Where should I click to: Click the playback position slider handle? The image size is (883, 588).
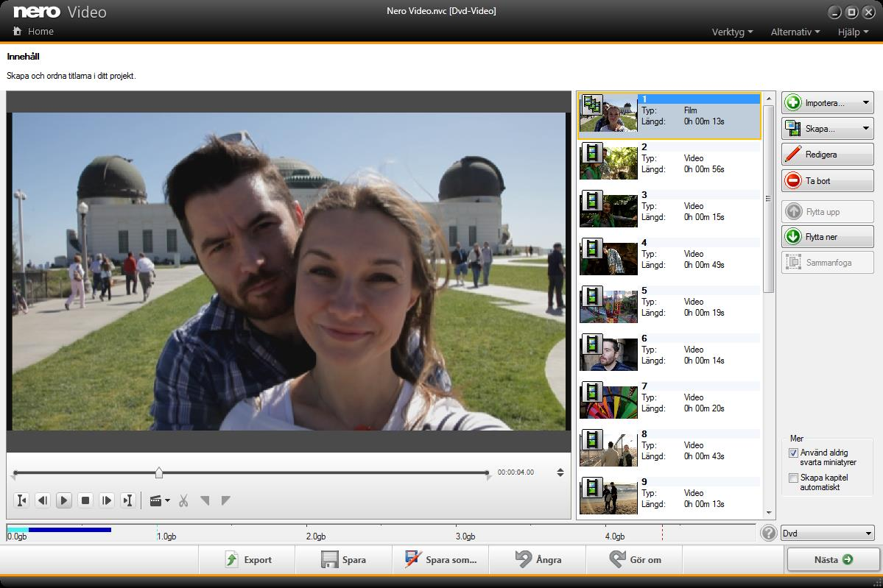coord(159,472)
